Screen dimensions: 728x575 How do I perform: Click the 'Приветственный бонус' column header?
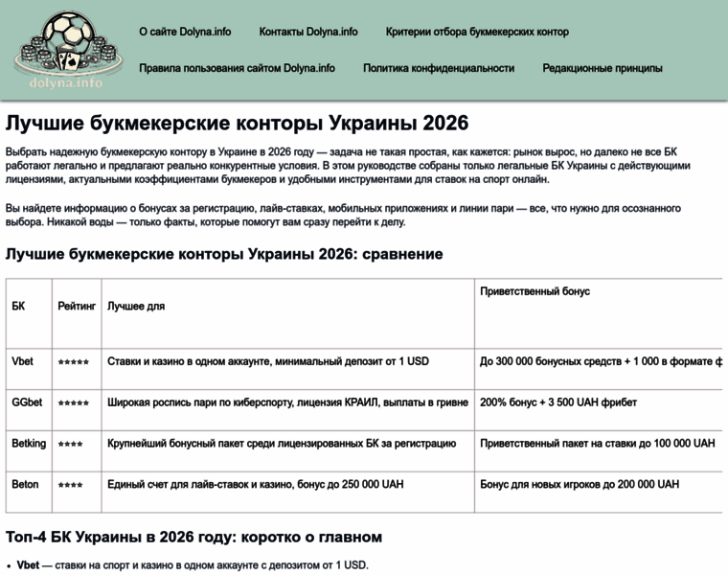coord(599,313)
